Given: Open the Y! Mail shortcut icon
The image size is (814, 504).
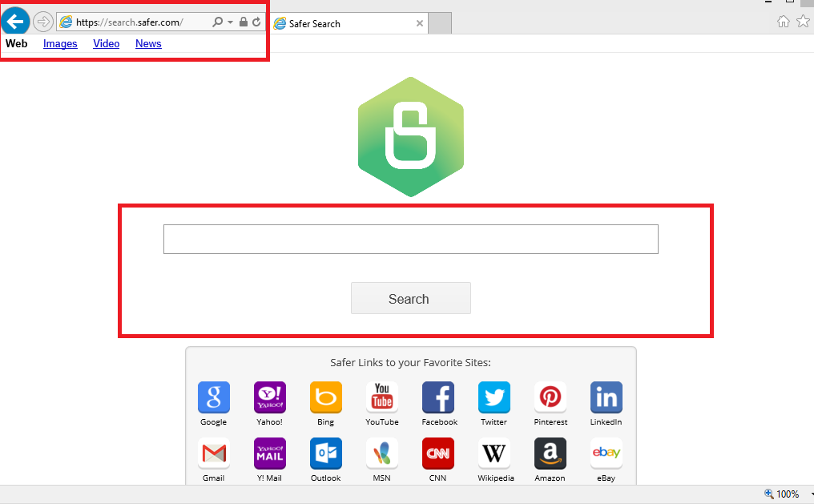Looking at the screenshot, I should click(x=270, y=454).
